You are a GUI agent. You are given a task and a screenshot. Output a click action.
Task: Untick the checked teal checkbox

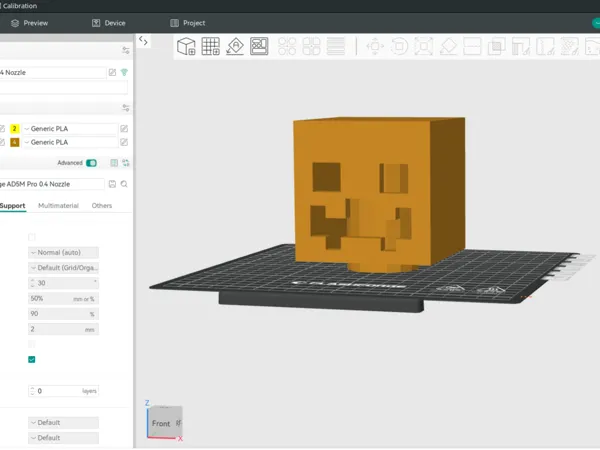pos(32,359)
